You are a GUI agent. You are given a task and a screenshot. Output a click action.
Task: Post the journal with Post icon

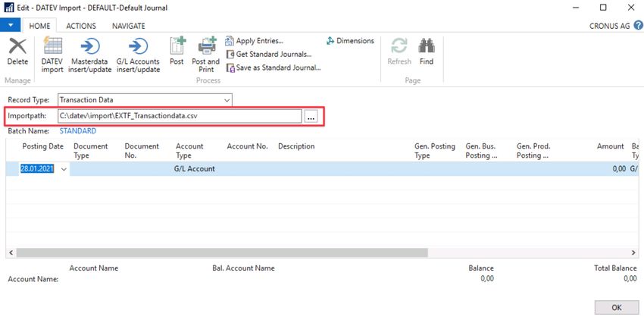(x=178, y=45)
